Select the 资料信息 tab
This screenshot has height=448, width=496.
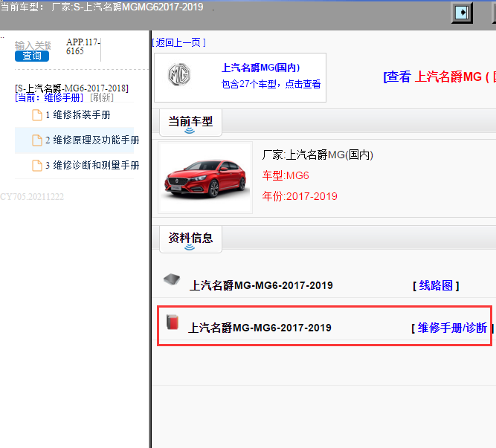point(190,239)
